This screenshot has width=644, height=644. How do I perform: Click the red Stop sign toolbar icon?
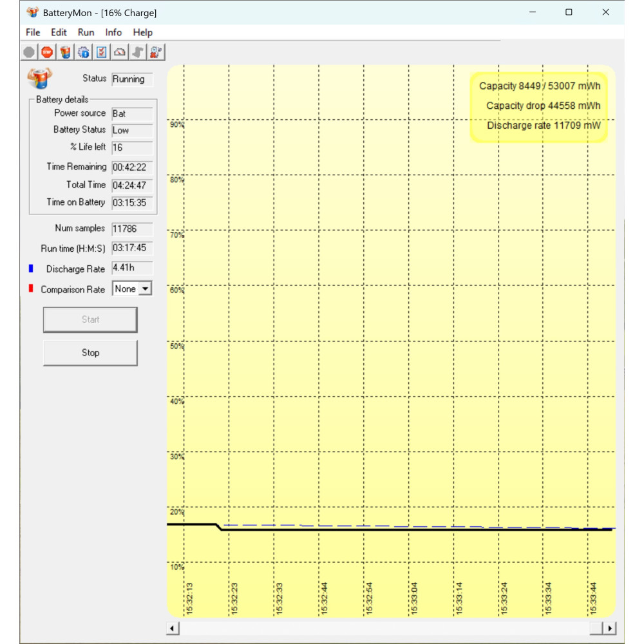(x=47, y=52)
